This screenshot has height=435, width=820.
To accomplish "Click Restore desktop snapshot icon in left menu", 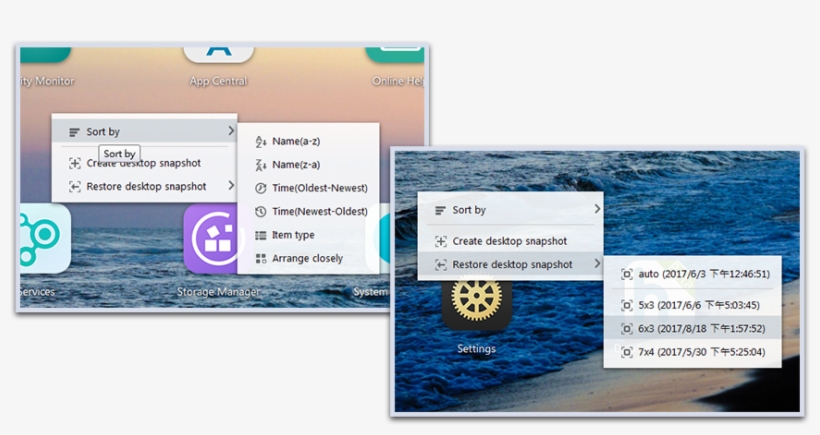I will pyautogui.click(x=75, y=187).
